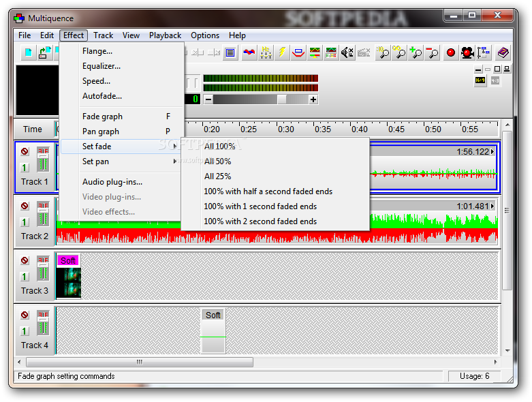Click the zoom to 10 seconds magnifier
The height and width of the screenshot is (402, 532).
tap(383, 52)
